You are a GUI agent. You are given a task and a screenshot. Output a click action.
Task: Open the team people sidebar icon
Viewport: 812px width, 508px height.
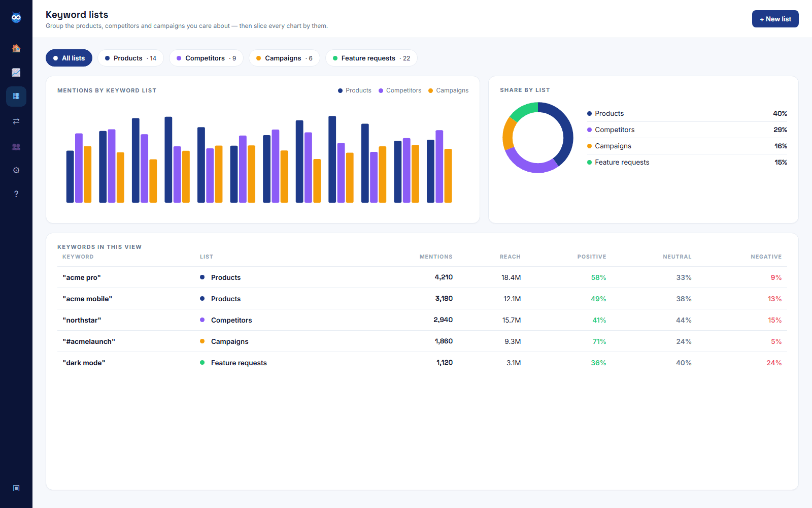tap(16, 146)
